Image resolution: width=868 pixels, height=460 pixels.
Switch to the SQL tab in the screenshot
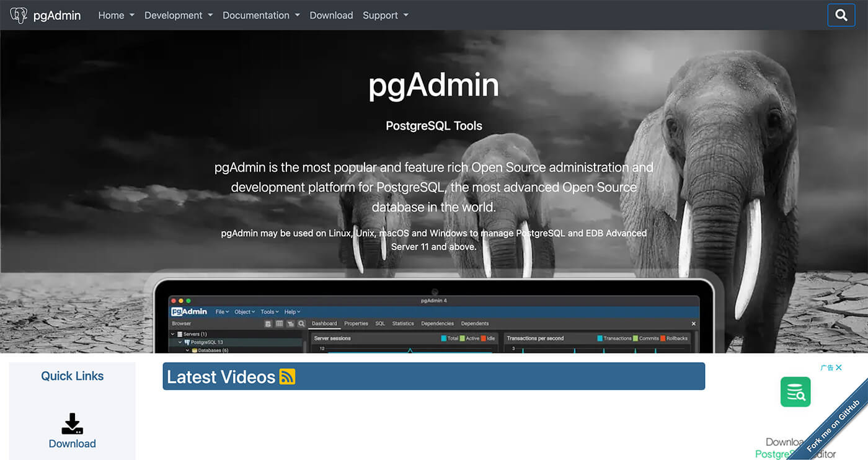coord(380,324)
